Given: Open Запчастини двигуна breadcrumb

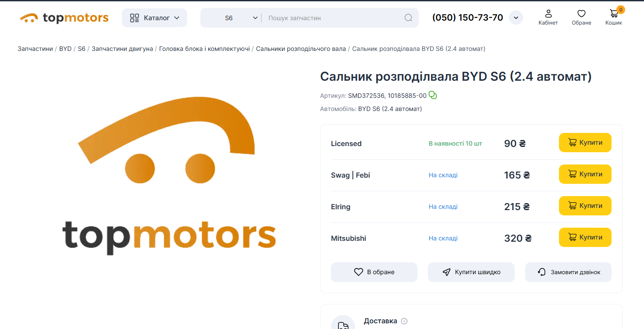Looking at the screenshot, I should pos(122,49).
